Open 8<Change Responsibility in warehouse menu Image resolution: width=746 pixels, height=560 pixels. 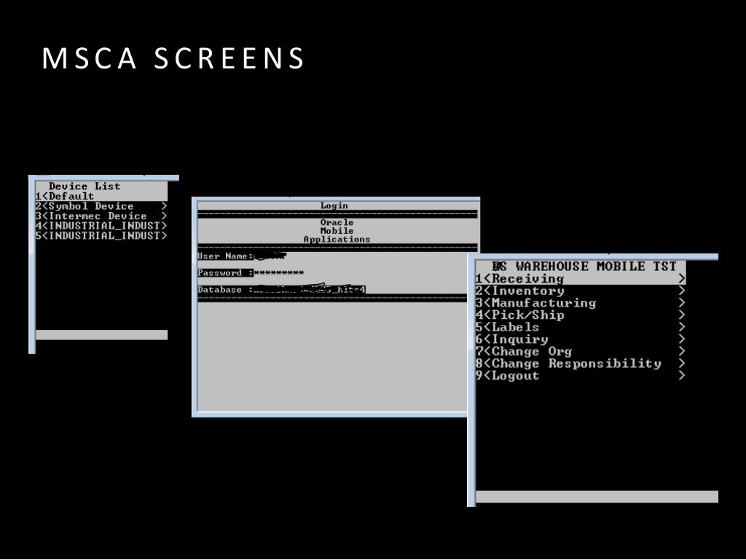point(581,363)
